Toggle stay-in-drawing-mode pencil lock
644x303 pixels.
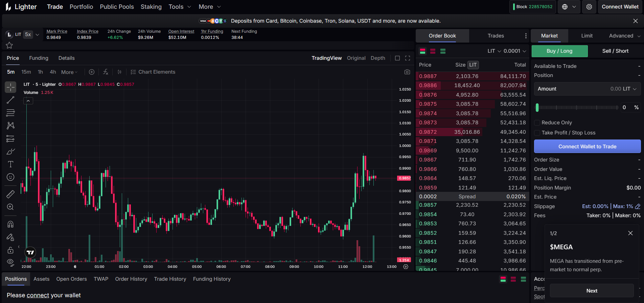pyautogui.click(x=10, y=237)
